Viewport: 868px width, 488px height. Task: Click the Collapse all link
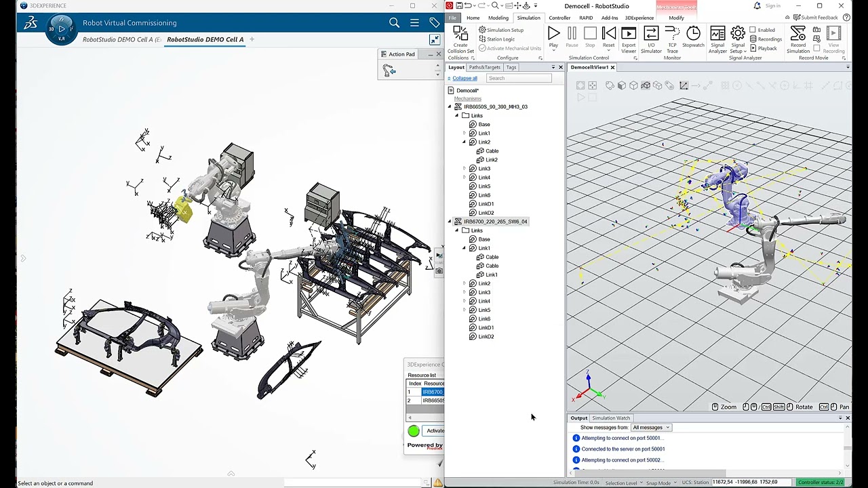coord(465,78)
